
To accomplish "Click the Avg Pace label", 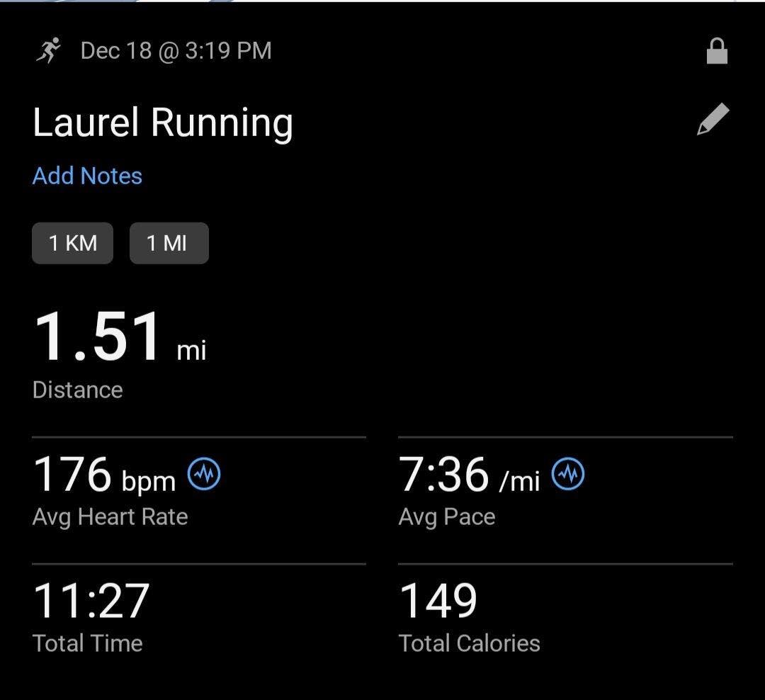I will (x=446, y=516).
